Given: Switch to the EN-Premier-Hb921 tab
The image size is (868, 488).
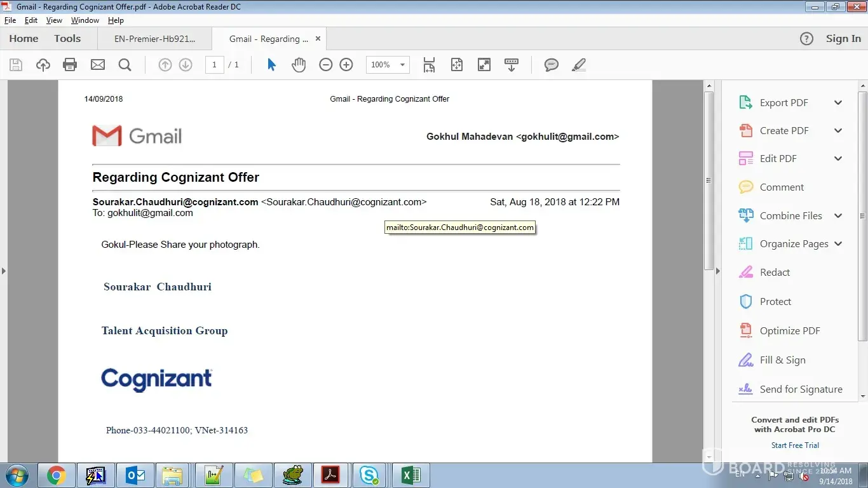Looking at the screenshot, I should pos(154,39).
